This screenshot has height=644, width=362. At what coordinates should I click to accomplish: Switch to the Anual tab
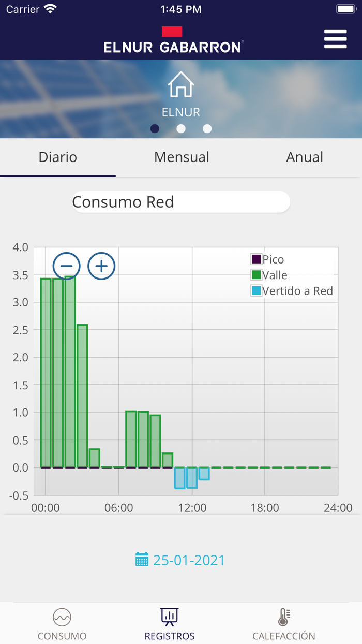[305, 157]
